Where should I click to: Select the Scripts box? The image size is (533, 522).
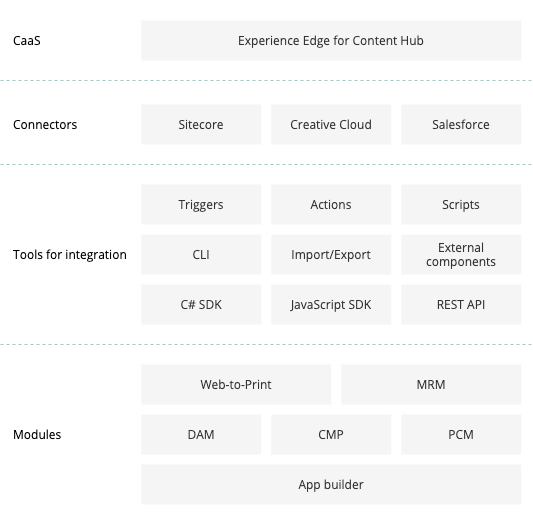(x=461, y=205)
